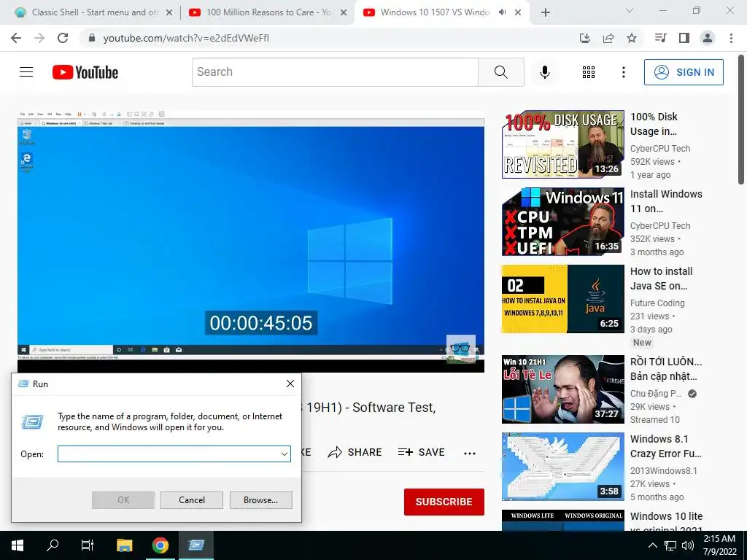This screenshot has height=560, width=747.
Task: Click the Run taskbar icon
Action: 196,545
